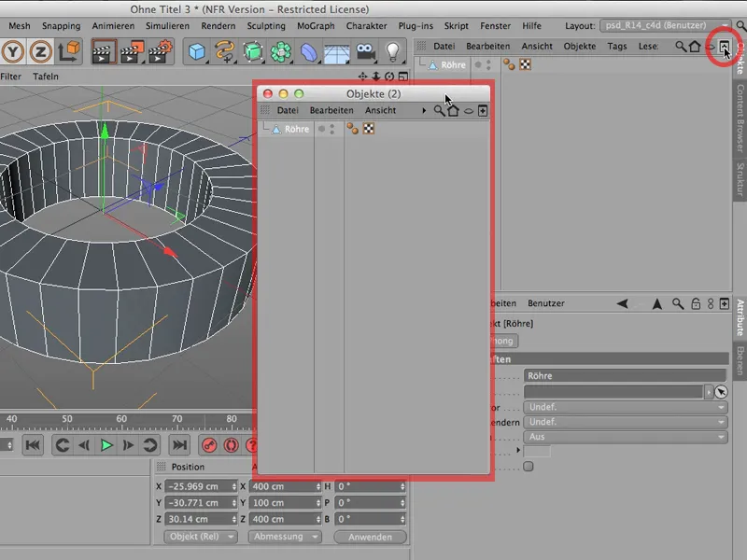Render to Picture Viewer icon

132,52
